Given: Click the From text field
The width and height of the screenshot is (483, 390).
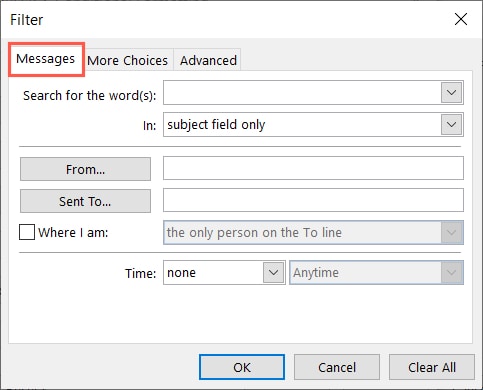Looking at the screenshot, I should 313,168.
